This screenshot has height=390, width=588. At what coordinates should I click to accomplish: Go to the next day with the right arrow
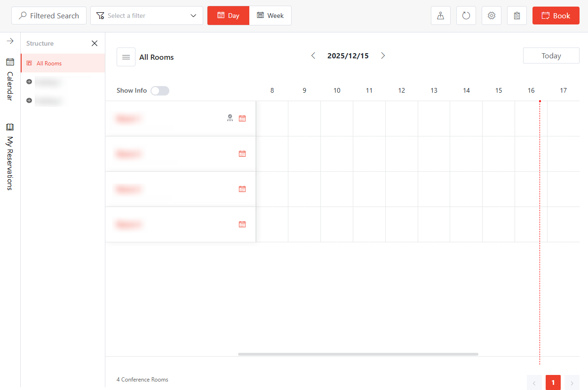383,56
